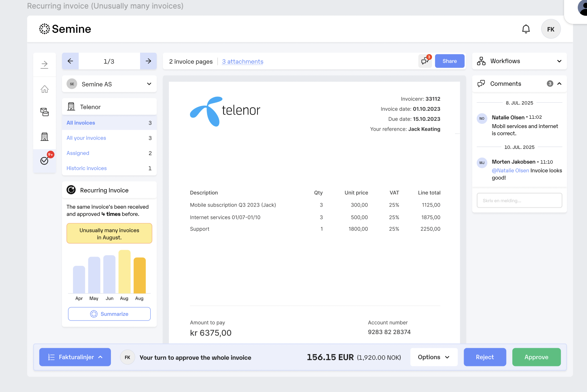Viewport: 587px width, 392px height.
Task: Go to Home in the sidebar
Action: click(x=45, y=89)
